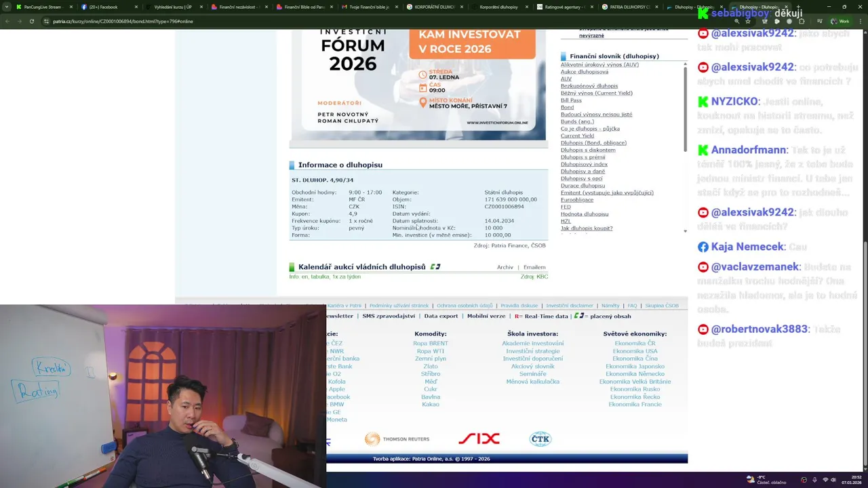Viewport: 868px width, 488px height.
Task: Open Aukce dluhopisová glossary entry
Action: pos(585,72)
